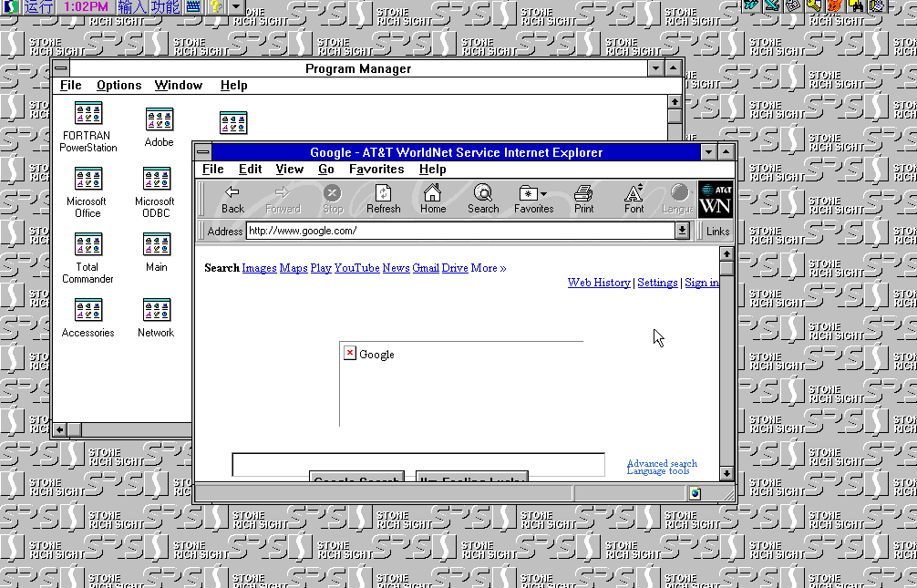Screen dimensions: 917x588
Task: Open Program Manager File menu
Action: click(x=71, y=86)
